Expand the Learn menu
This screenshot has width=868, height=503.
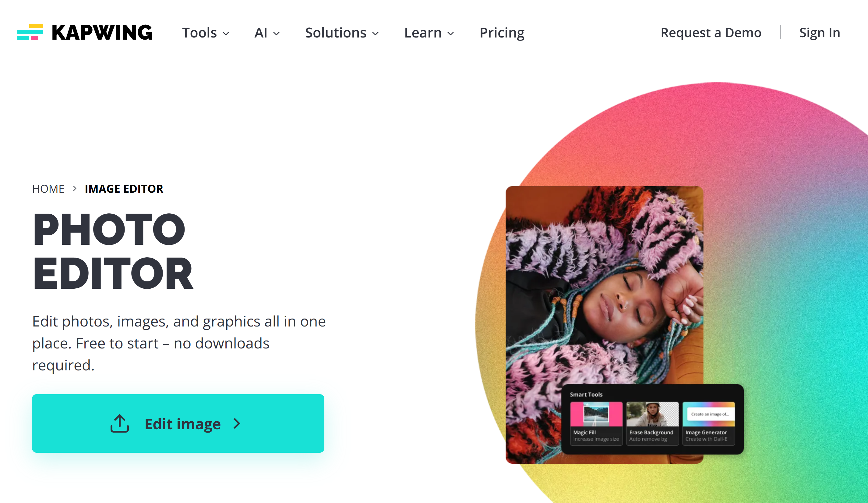[x=429, y=33]
